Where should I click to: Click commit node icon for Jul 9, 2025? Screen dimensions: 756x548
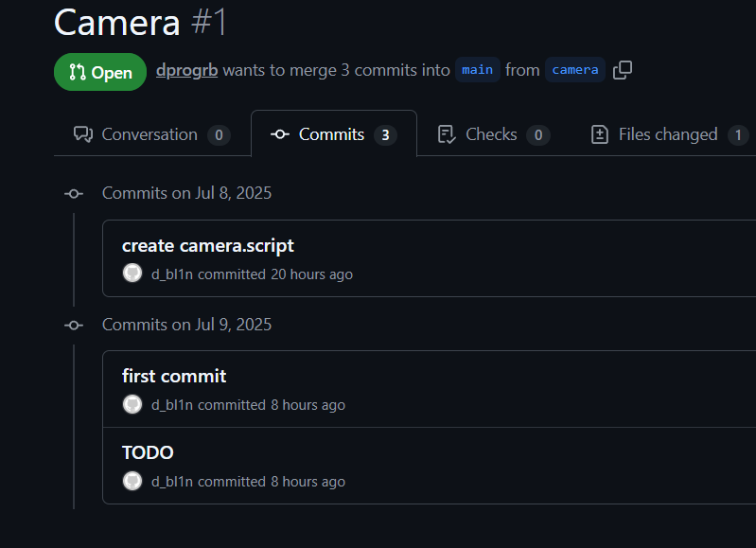[x=74, y=326]
